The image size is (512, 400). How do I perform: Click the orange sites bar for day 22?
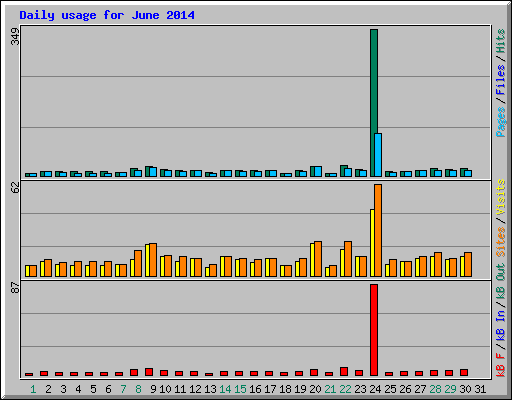coord(348,259)
